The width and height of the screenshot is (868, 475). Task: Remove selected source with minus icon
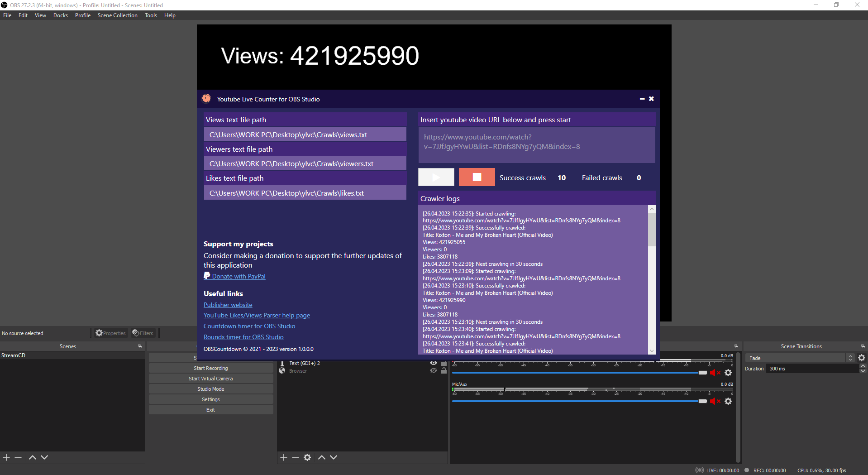tap(296, 457)
